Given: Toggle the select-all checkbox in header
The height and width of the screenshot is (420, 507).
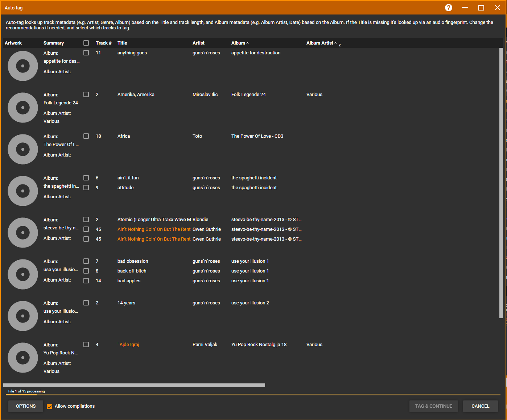Looking at the screenshot, I should pyautogui.click(x=86, y=43).
